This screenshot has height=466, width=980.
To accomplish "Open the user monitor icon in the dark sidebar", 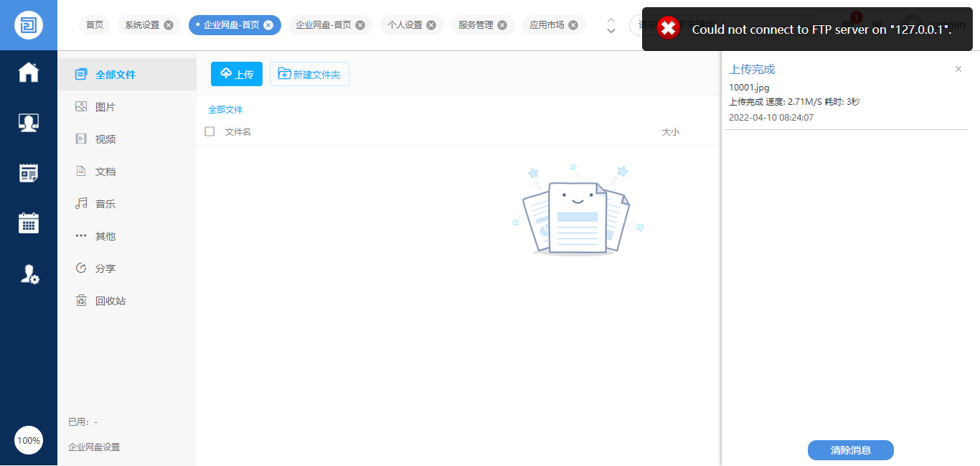I will (29, 123).
